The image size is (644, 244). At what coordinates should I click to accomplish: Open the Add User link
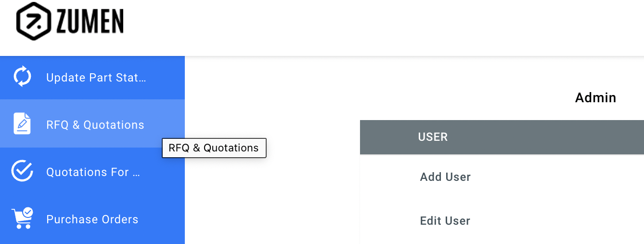[x=445, y=177]
